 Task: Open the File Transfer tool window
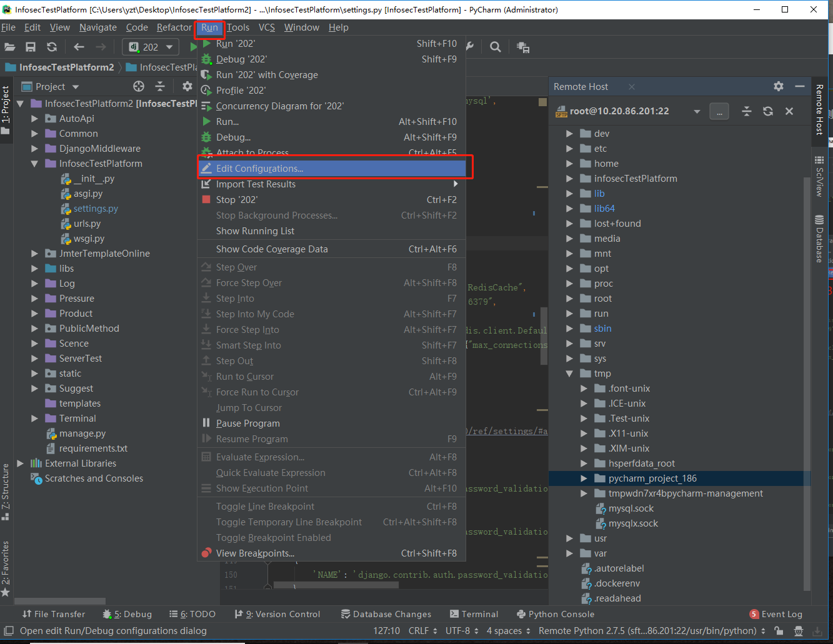(54, 614)
